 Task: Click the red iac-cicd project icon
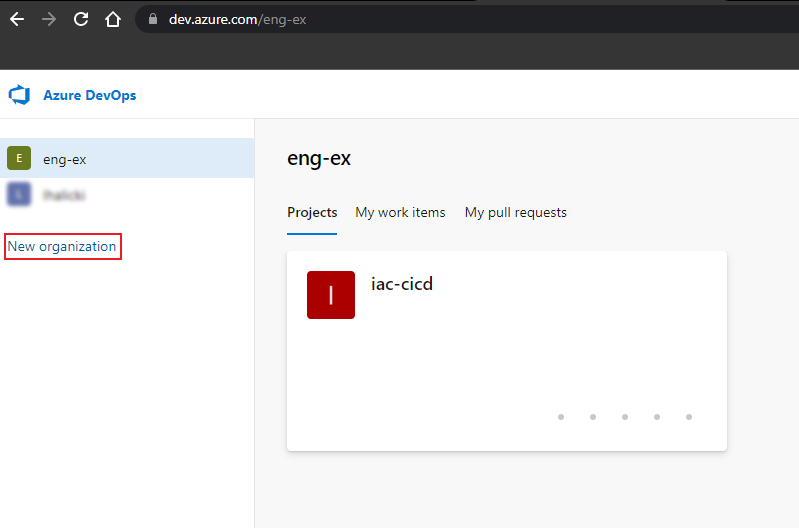[x=331, y=295]
